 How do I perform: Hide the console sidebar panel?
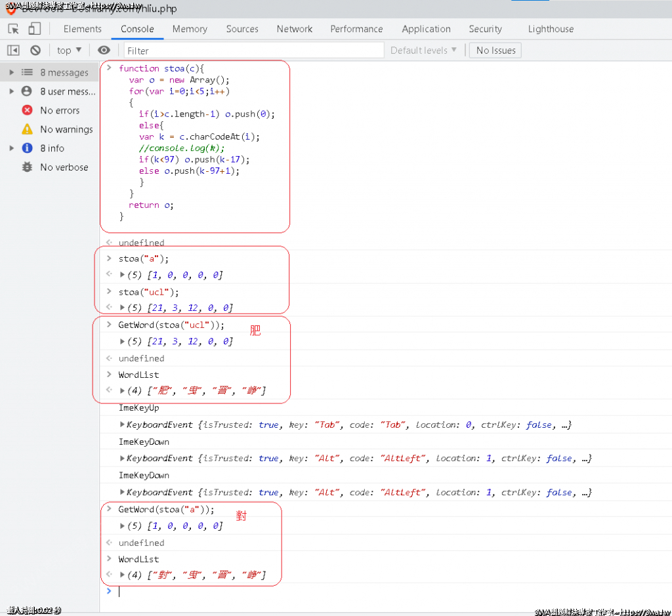pos(14,51)
